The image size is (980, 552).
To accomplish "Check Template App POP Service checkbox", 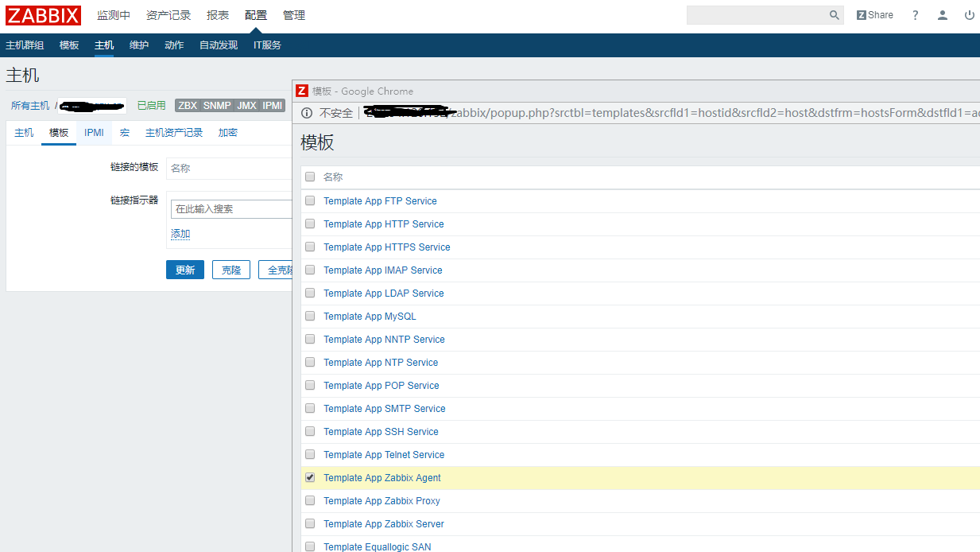I will [310, 385].
